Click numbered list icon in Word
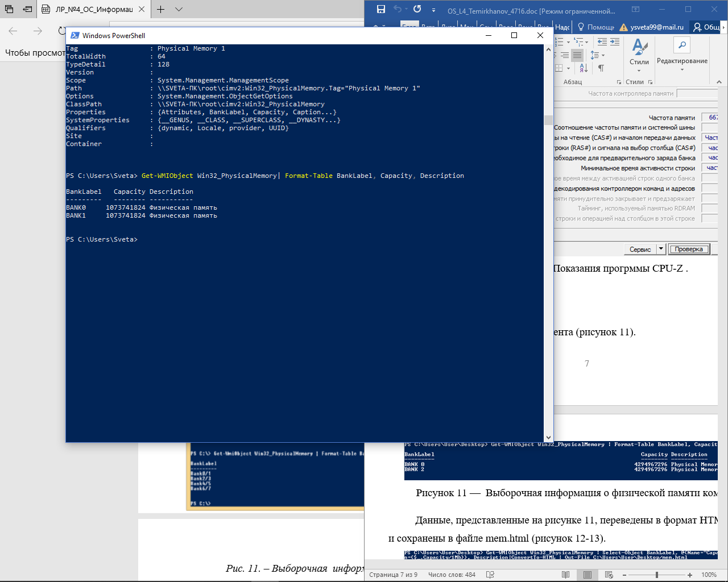The width and height of the screenshot is (728, 582). (560, 42)
